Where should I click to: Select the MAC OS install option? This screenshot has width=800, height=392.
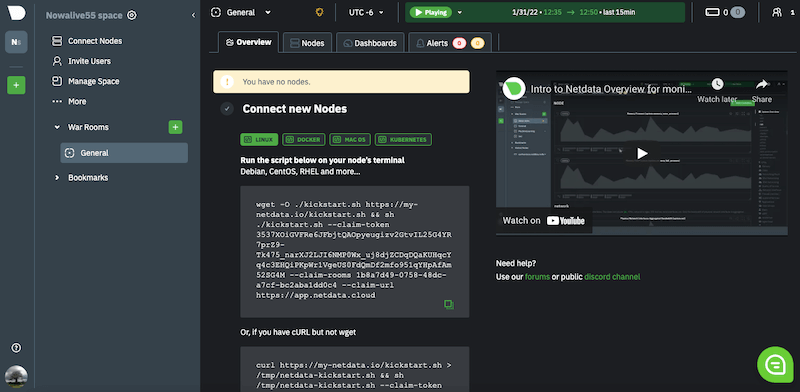[350, 139]
